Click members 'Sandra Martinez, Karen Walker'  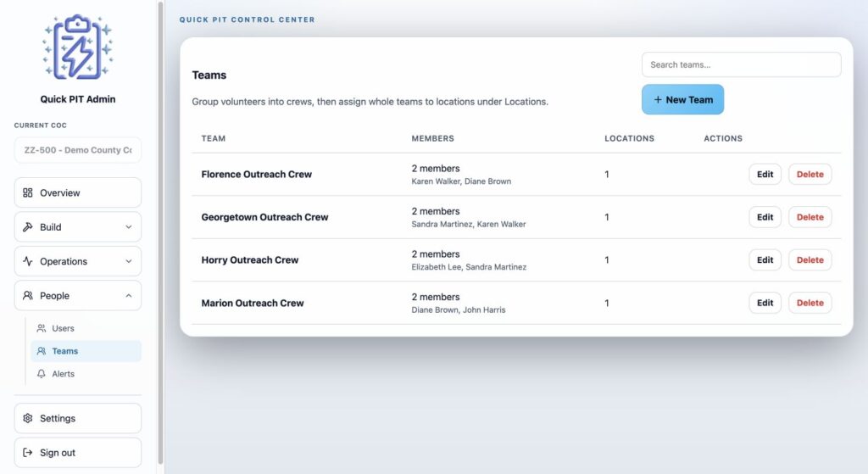pos(468,224)
